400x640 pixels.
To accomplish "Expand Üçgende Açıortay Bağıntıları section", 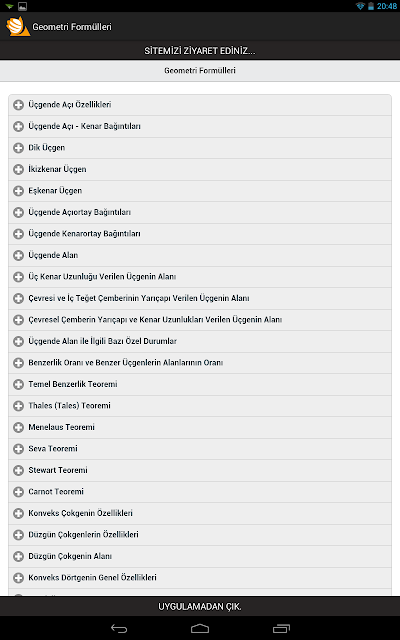I will [200, 212].
